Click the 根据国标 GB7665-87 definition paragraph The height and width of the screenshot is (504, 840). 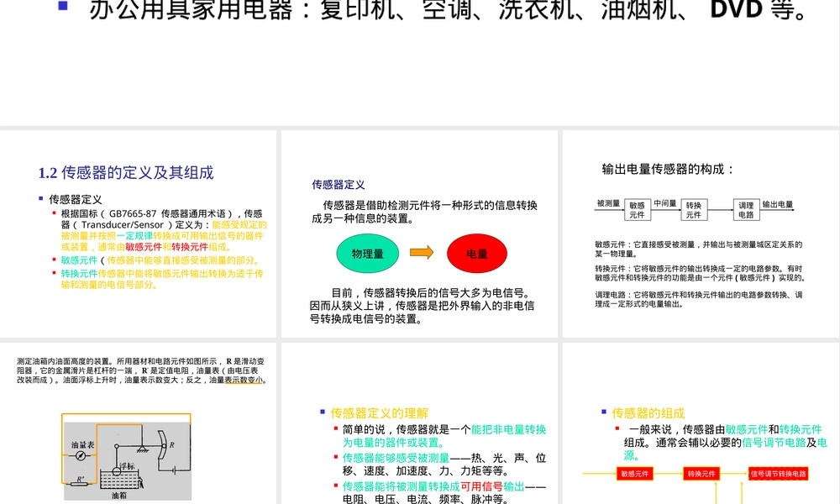164,230
